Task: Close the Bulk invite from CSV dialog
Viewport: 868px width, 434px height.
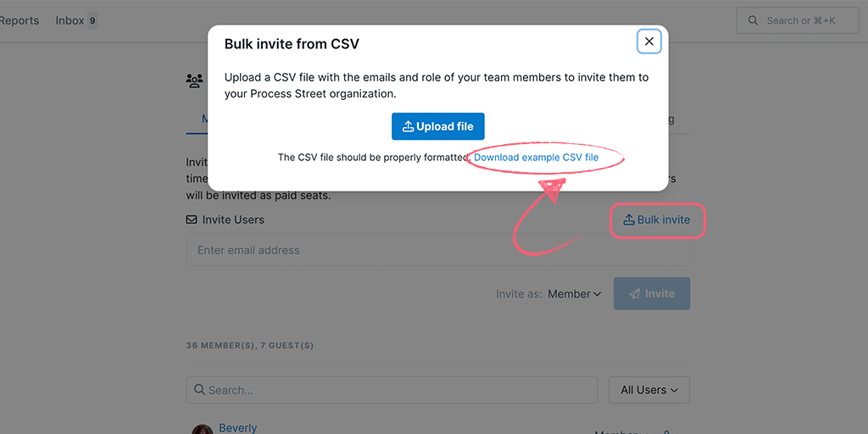Action: pos(648,42)
